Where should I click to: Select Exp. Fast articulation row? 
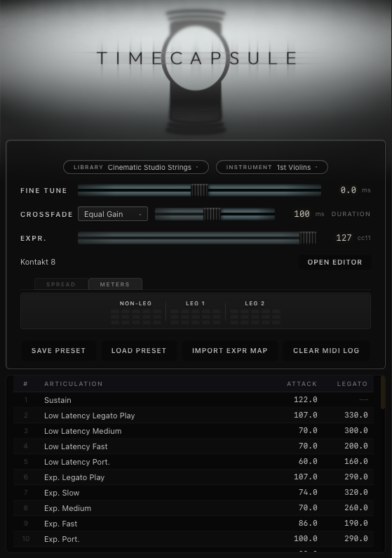pos(194,524)
